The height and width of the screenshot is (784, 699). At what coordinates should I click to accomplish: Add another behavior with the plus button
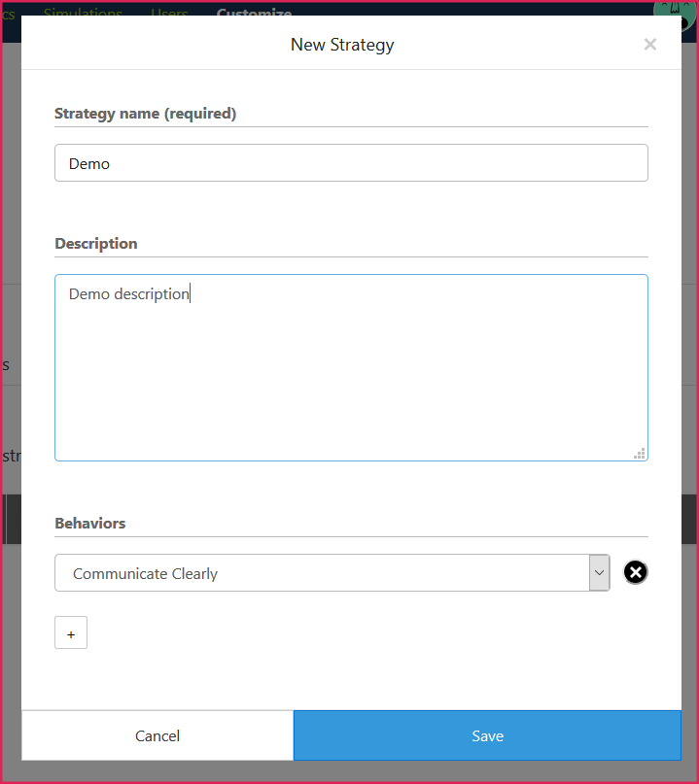click(71, 633)
